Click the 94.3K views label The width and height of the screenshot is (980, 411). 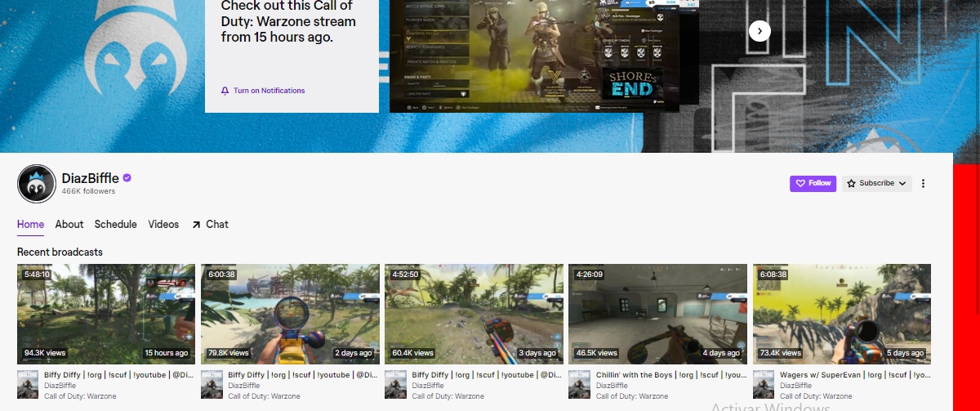click(45, 353)
